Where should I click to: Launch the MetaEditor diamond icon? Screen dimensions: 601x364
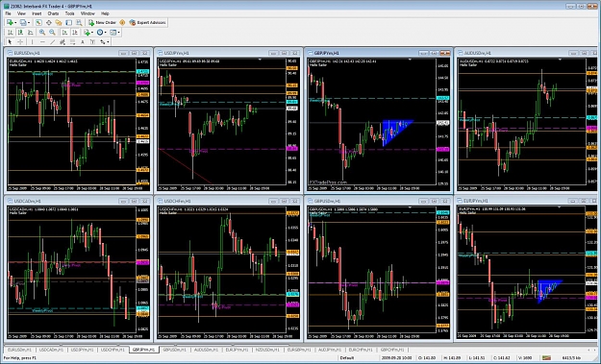(122, 23)
